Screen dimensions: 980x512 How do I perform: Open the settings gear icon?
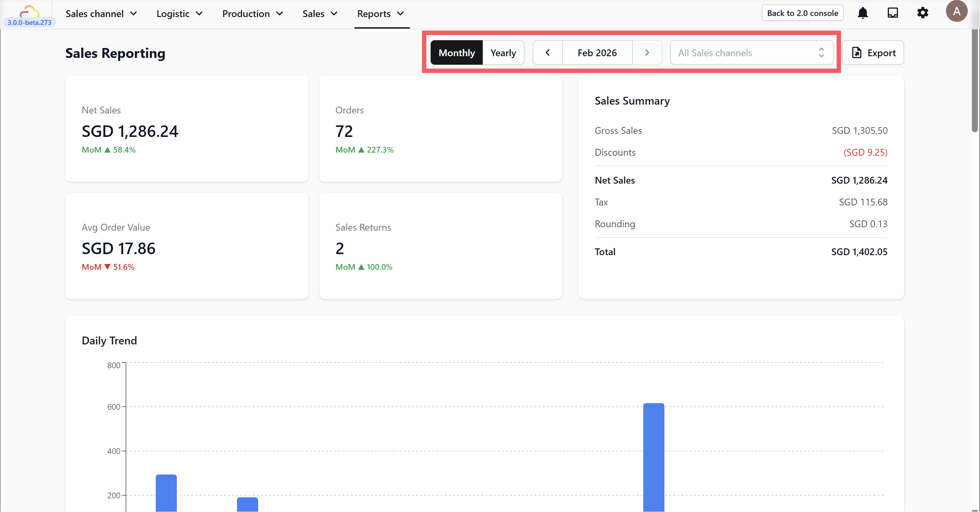(922, 13)
